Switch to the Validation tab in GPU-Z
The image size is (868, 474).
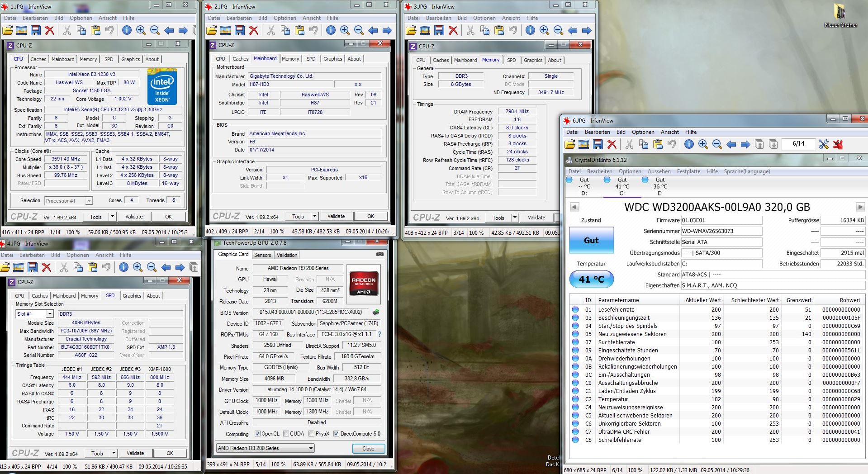287,255
